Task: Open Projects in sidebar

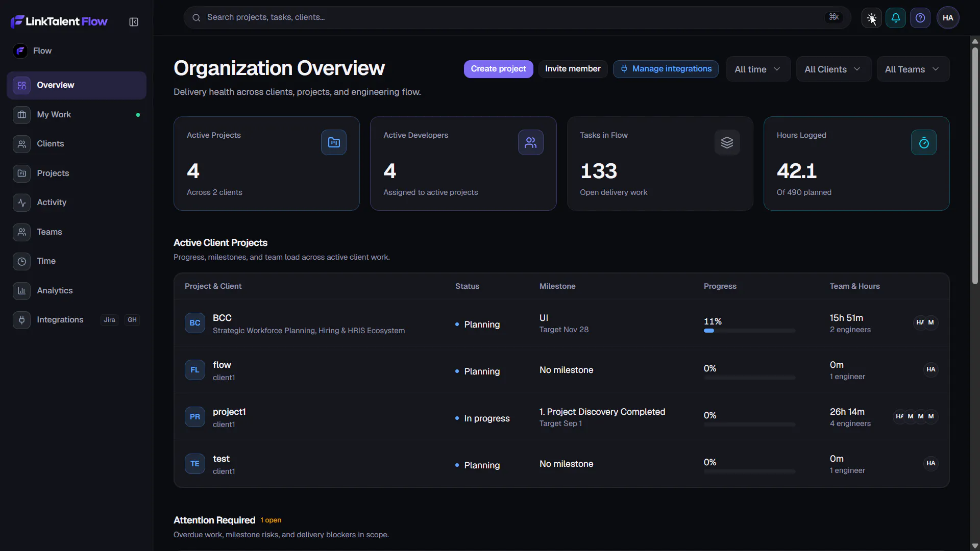Action: [x=77, y=173]
